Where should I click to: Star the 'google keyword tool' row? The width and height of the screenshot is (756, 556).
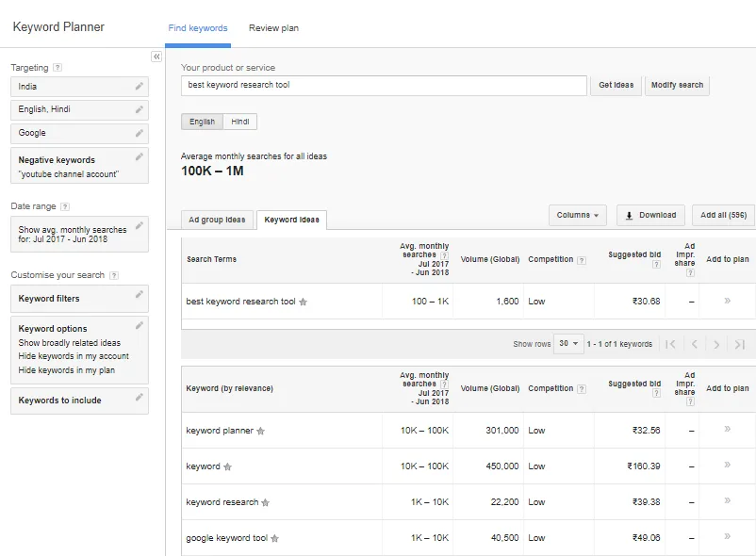274,538
